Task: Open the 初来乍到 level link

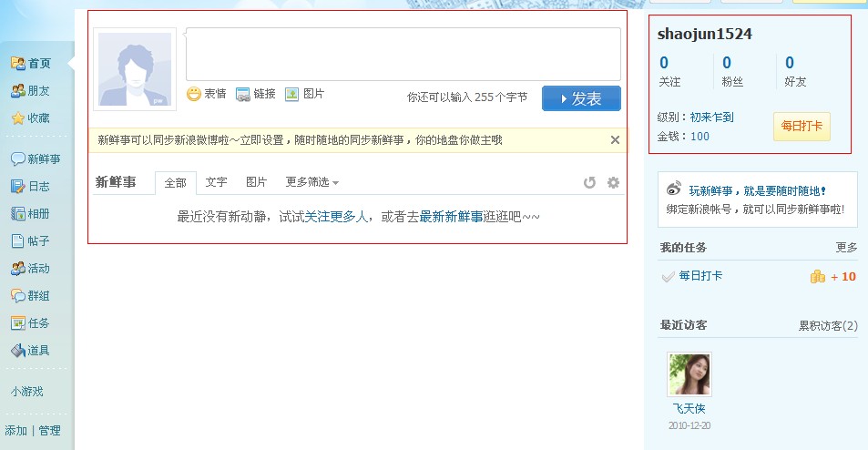Action: [x=712, y=118]
